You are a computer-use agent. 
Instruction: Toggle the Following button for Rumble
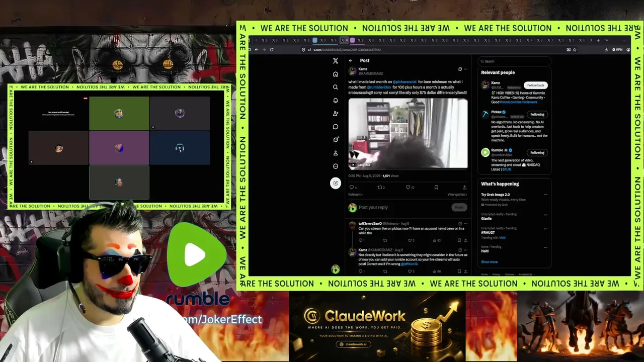pos(537,153)
